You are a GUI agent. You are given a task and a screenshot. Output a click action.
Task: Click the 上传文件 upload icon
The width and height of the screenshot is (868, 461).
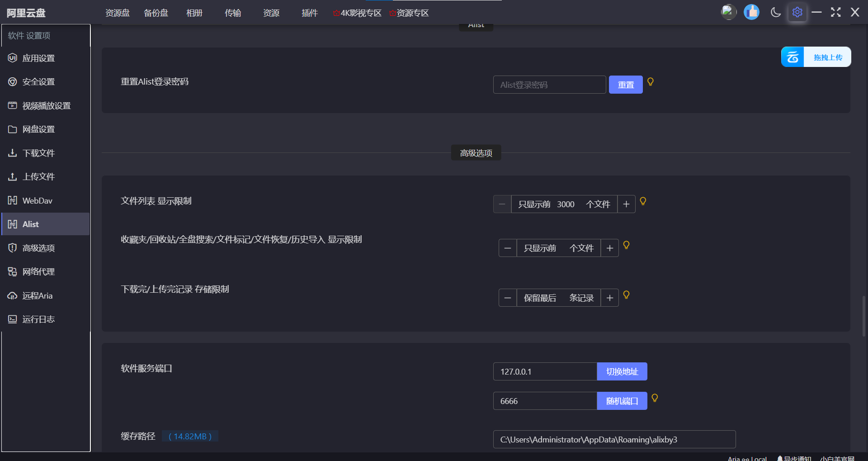pos(13,176)
